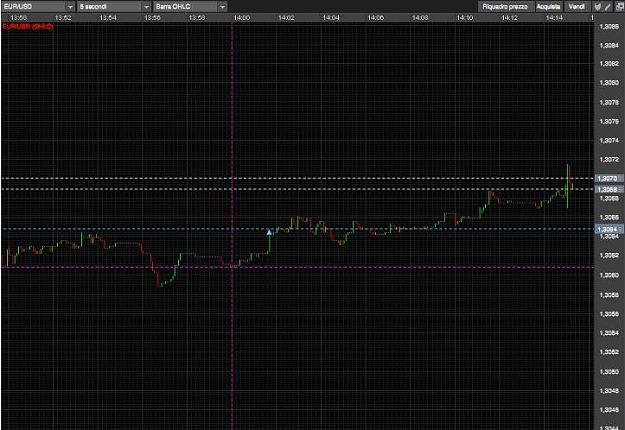This screenshot has width=625, height=430.
Task: Click the Vendi sell button
Action: pyautogui.click(x=576, y=6)
